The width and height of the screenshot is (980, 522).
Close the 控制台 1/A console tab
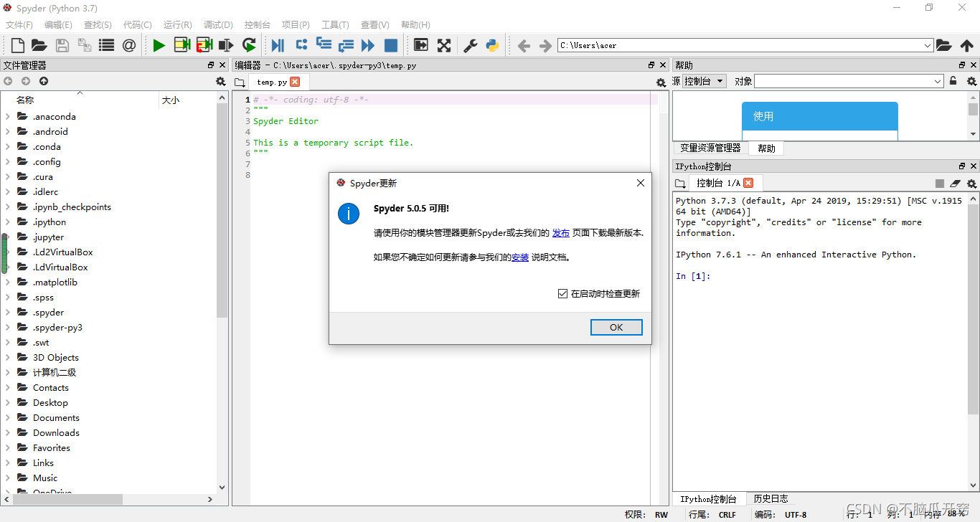pyautogui.click(x=748, y=183)
